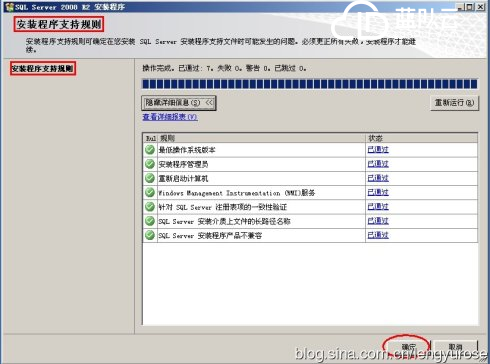Click green check icon for 安装程序产品不兼容 row
This screenshot has height=364, width=490.
(x=150, y=235)
